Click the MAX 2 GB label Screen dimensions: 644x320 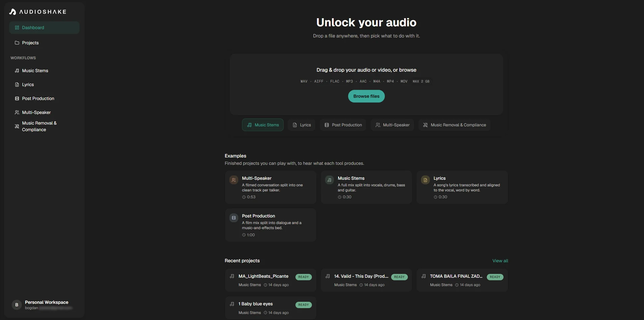(421, 81)
